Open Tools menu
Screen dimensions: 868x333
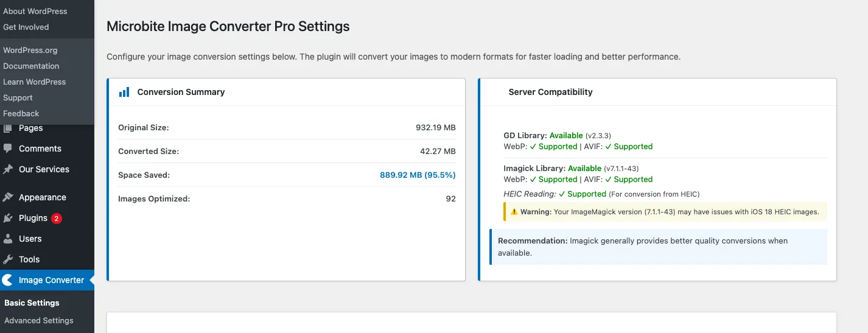click(x=29, y=259)
